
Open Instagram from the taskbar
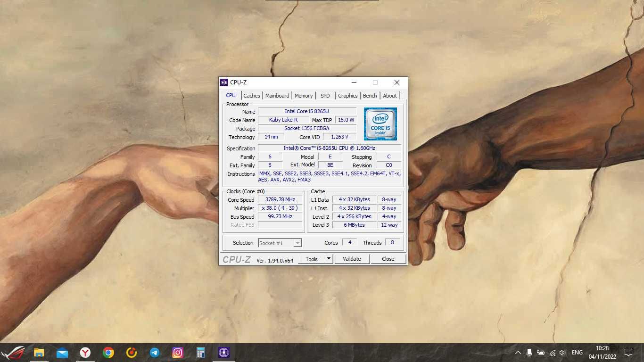(178, 353)
